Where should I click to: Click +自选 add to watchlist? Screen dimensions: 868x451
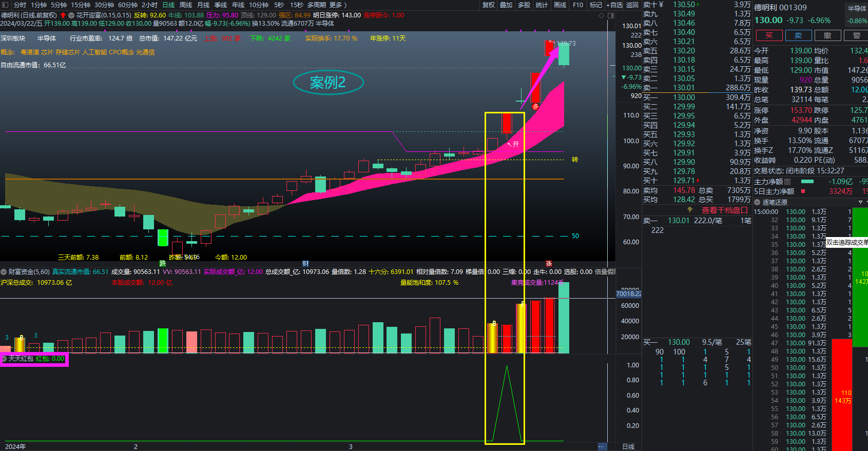pyautogui.click(x=614, y=5)
